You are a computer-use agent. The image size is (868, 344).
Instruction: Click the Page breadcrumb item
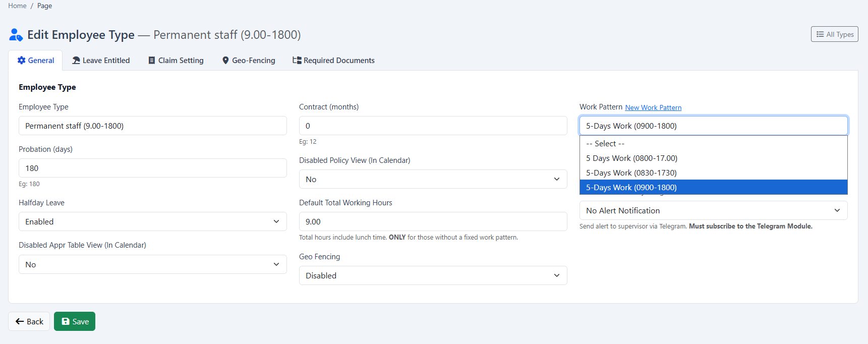(x=44, y=6)
